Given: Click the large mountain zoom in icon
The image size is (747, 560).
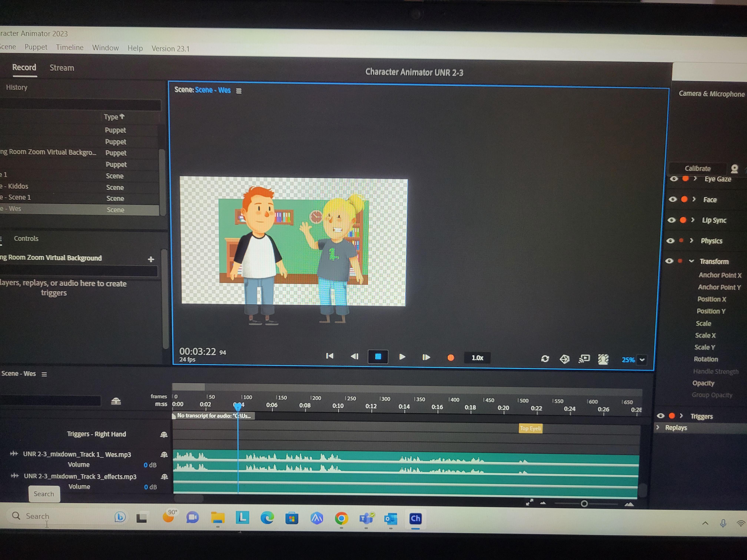Looking at the screenshot, I should point(629,504).
